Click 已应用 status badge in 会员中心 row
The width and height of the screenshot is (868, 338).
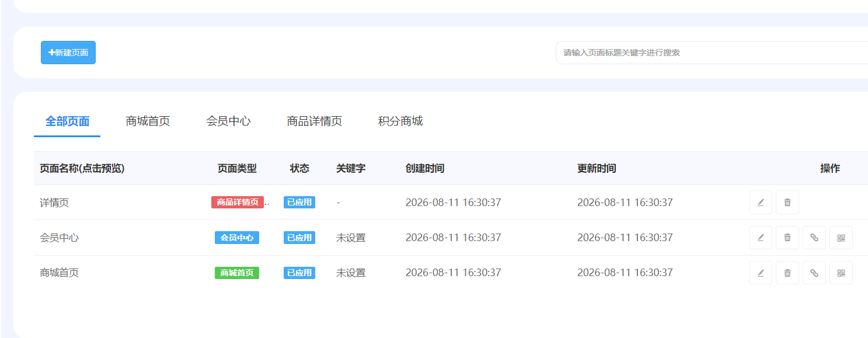point(299,238)
